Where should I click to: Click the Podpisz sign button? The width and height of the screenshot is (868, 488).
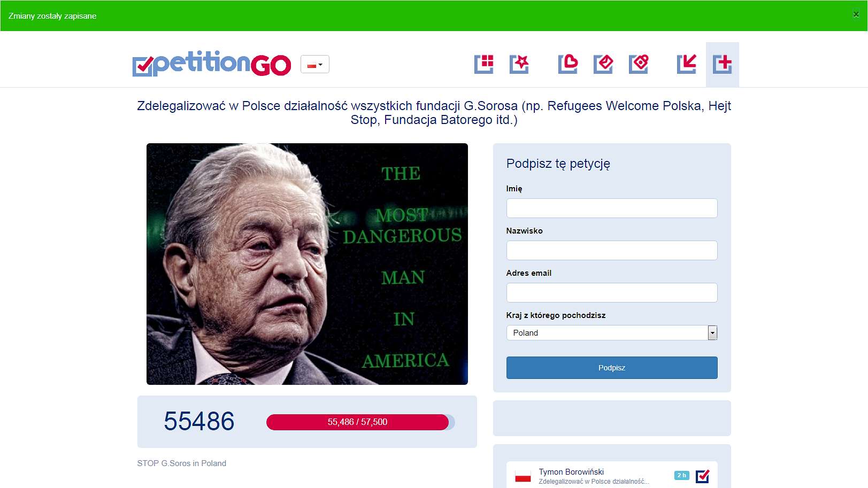[612, 368]
